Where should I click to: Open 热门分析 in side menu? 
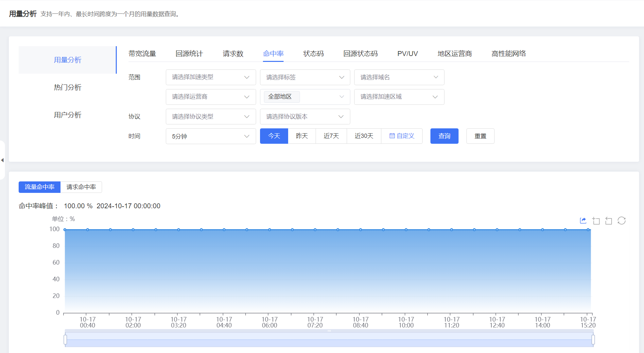68,87
